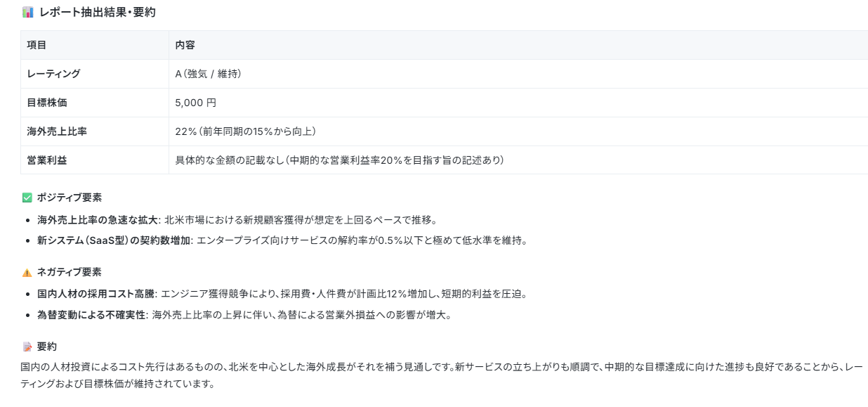Select the 目標株価 row label
868x407 pixels.
[47, 103]
